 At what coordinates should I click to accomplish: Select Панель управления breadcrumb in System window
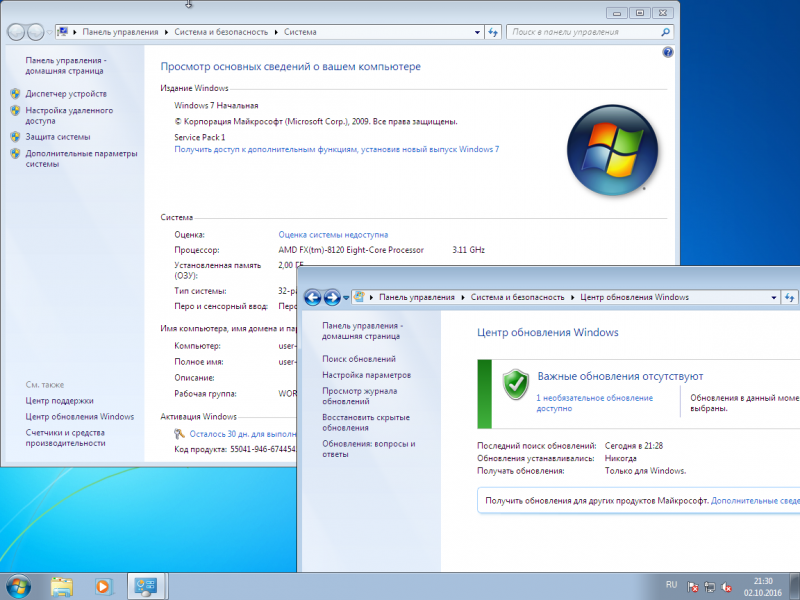point(120,32)
